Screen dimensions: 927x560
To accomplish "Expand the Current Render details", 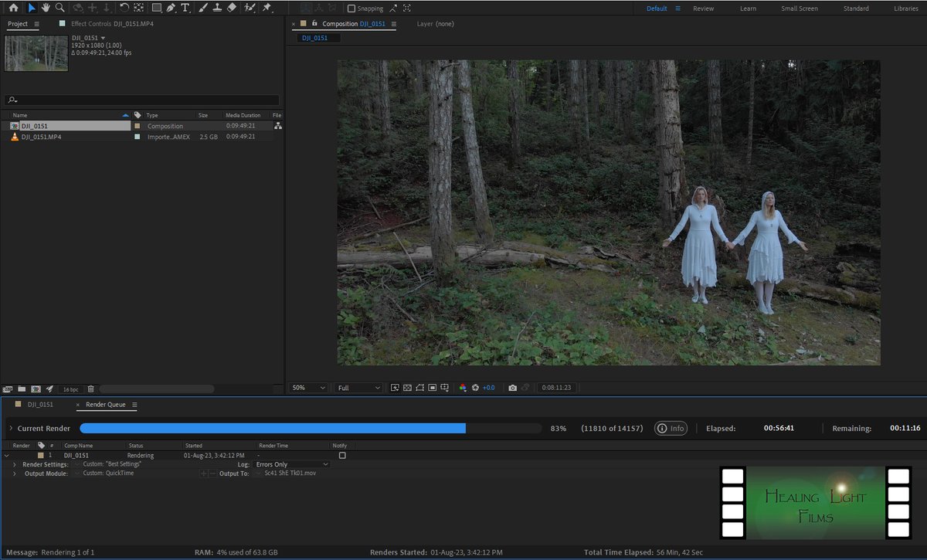I will point(11,429).
